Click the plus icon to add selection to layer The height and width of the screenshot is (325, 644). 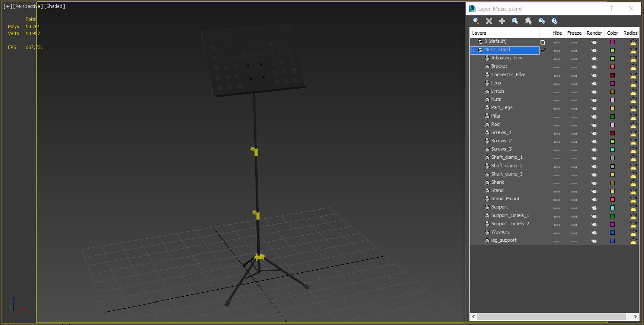click(502, 21)
